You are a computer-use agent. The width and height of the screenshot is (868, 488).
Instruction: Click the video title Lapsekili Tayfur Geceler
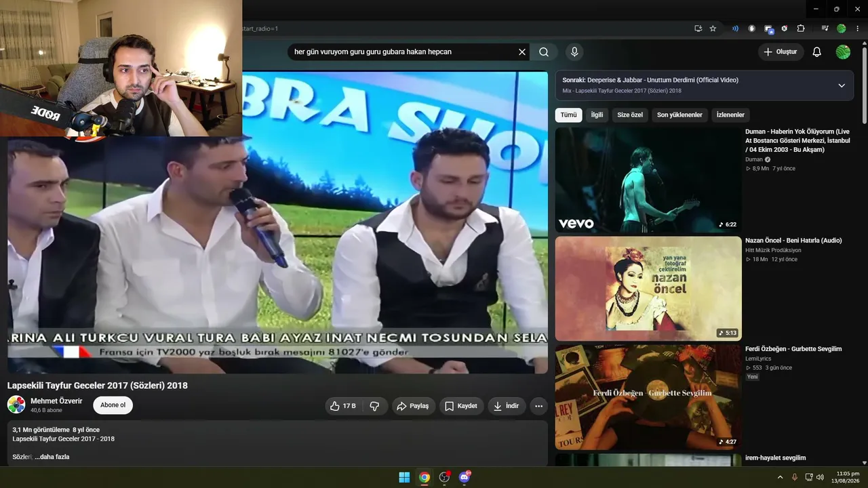tap(98, 386)
